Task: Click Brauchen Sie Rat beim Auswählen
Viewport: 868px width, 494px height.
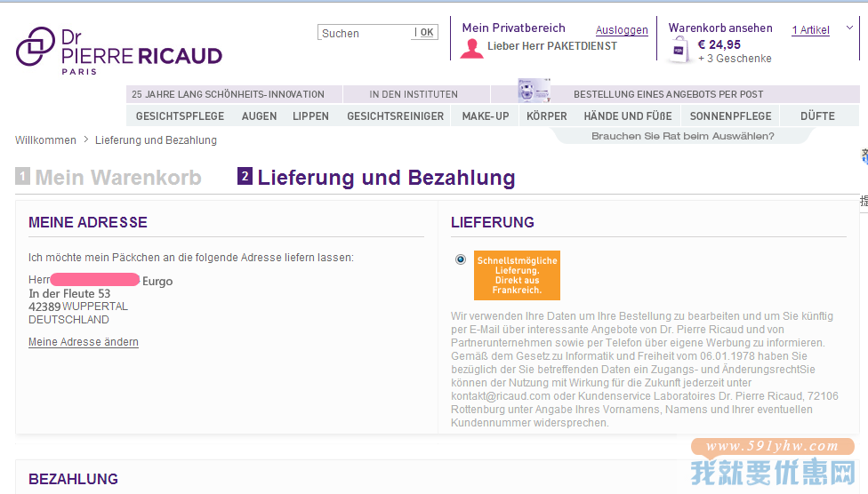Action: (x=682, y=136)
